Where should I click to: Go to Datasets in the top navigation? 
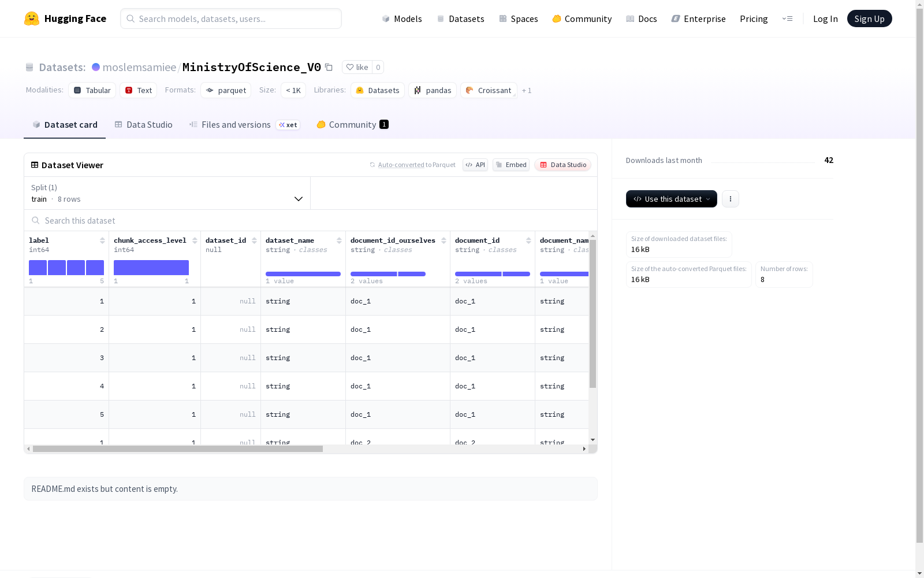(460, 18)
